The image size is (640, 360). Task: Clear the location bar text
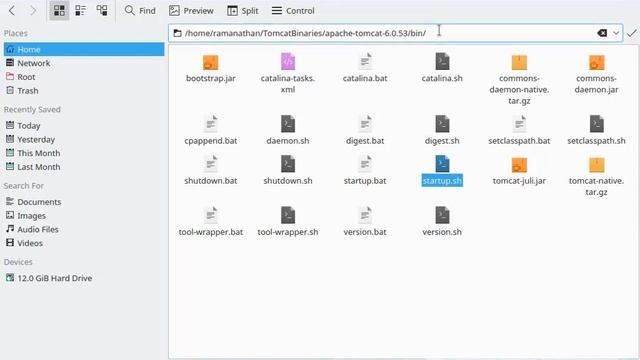(602, 33)
